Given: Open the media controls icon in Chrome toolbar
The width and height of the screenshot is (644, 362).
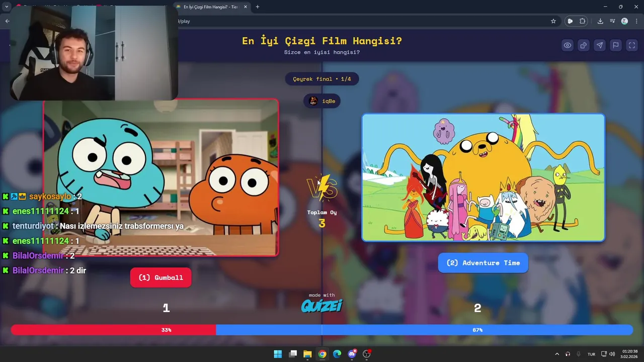Looking at the screenshot, I should point(612,21).
